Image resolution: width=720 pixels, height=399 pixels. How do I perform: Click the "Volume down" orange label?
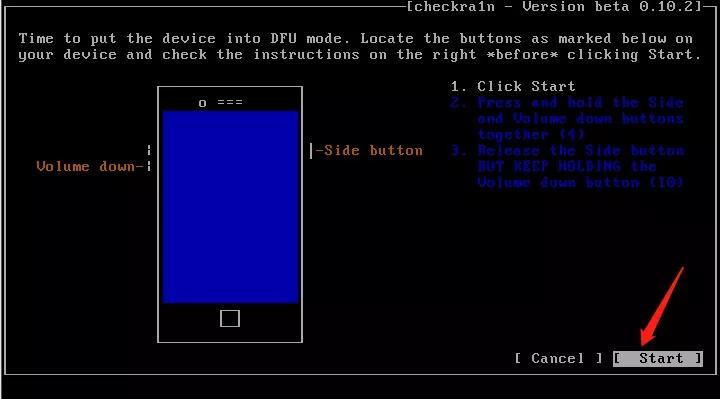[85, 166]
